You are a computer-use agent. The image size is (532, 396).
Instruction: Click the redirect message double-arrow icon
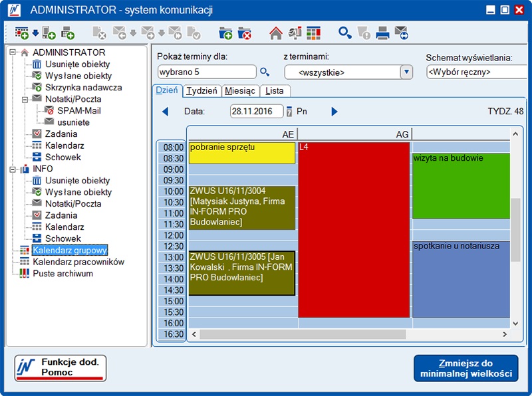tap(175, 33)
